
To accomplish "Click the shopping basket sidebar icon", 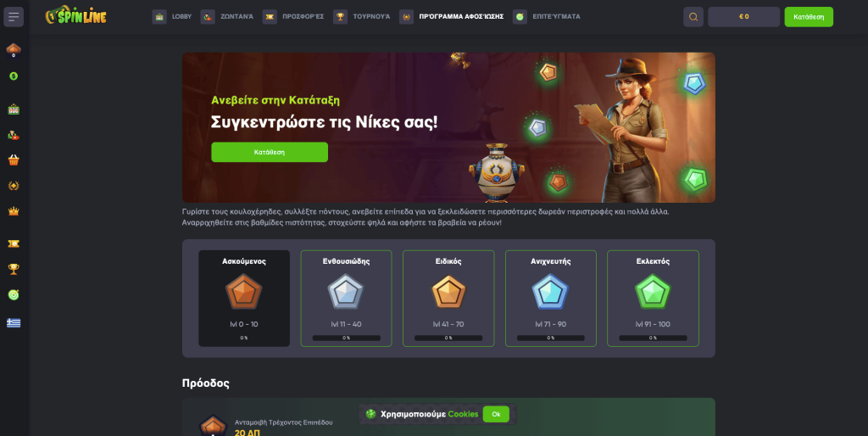I will (14, 160).
